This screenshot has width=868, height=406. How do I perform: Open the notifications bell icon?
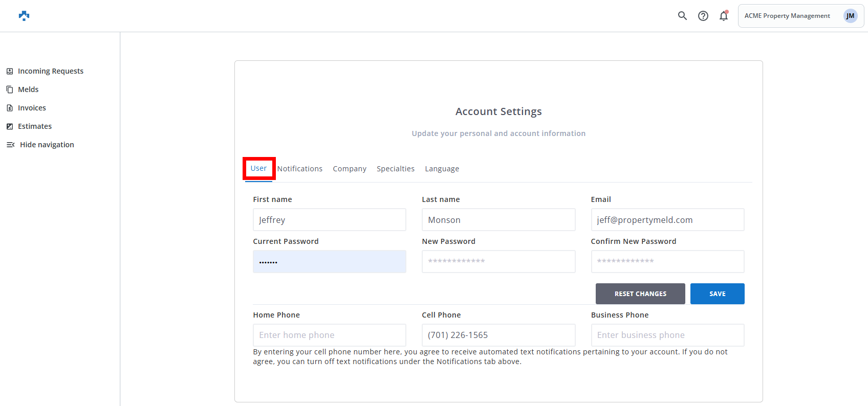point(723,16)
